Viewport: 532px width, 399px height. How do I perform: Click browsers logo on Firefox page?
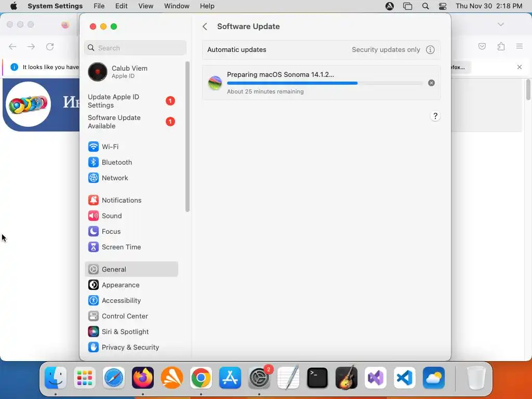point(29,104)
